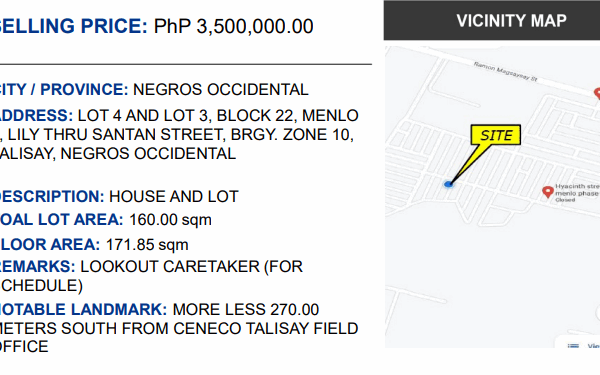The image size is (600, 375).
Task: Click the red pin beside Hyacinth street
Action: point(548,192)
